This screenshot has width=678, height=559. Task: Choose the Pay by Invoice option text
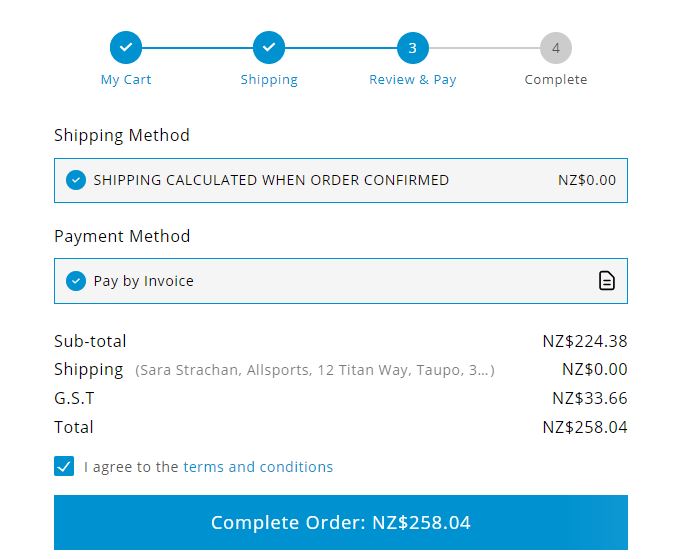[144, 281]
